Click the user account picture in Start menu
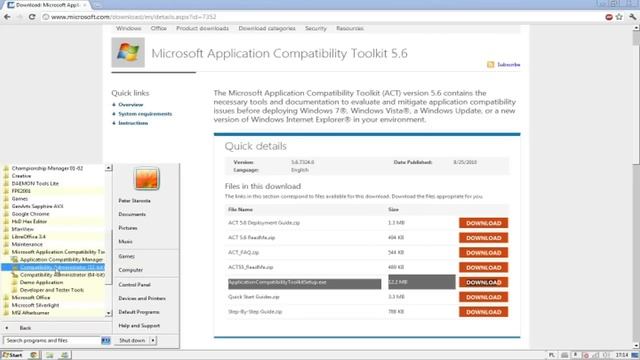The height and width of the screenshot is (360, 640). point(147,178)
